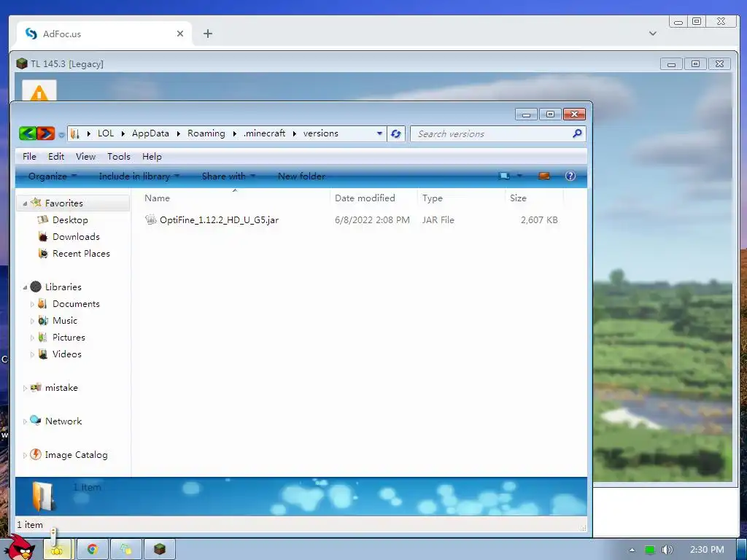Click the 2:30 PM taskbar clock
Viewport: 747px width, 560px height.
click(x=707, y=550)
